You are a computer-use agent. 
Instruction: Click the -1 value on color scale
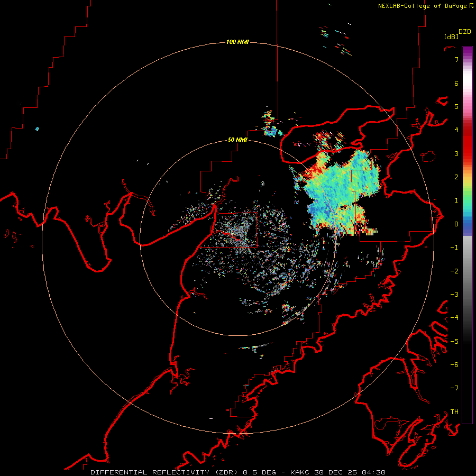pos(454,248)
